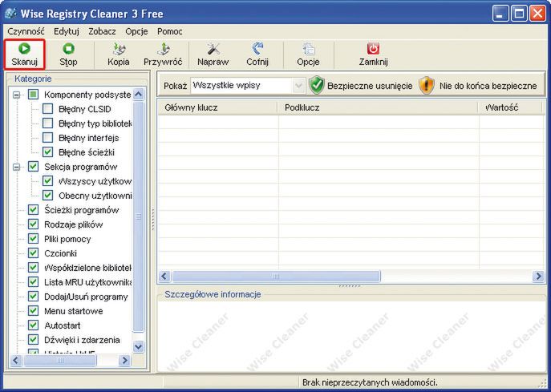
Task: Click the orange shield Nie do końca bezpieczne
Action: 426,86
